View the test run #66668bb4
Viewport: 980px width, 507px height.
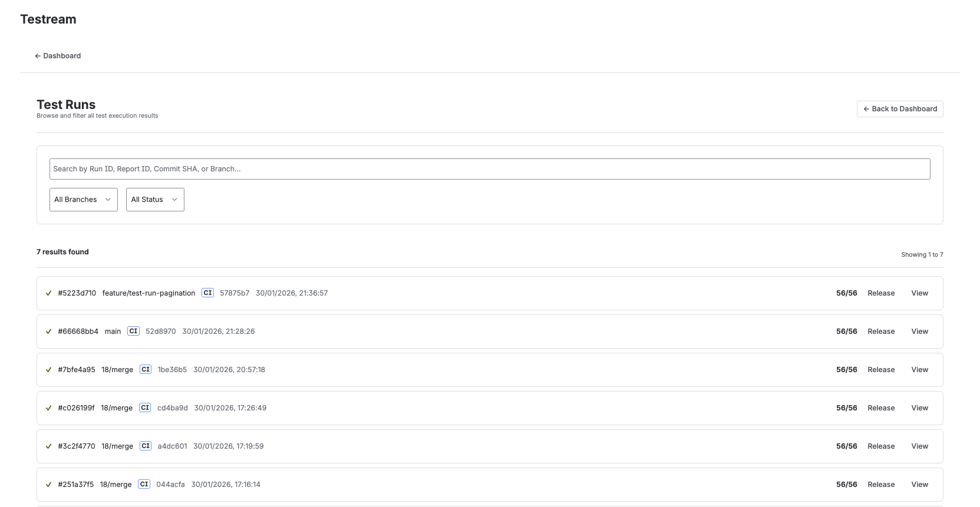point(919,332)
